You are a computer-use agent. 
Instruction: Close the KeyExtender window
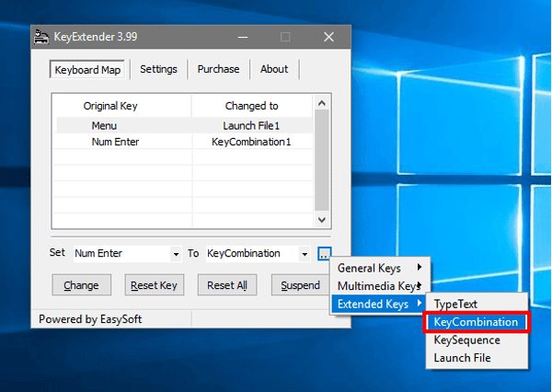pos(328,37)
